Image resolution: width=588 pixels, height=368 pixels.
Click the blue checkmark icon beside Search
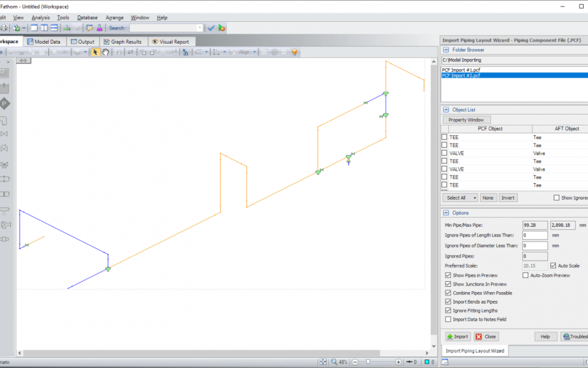211,28
